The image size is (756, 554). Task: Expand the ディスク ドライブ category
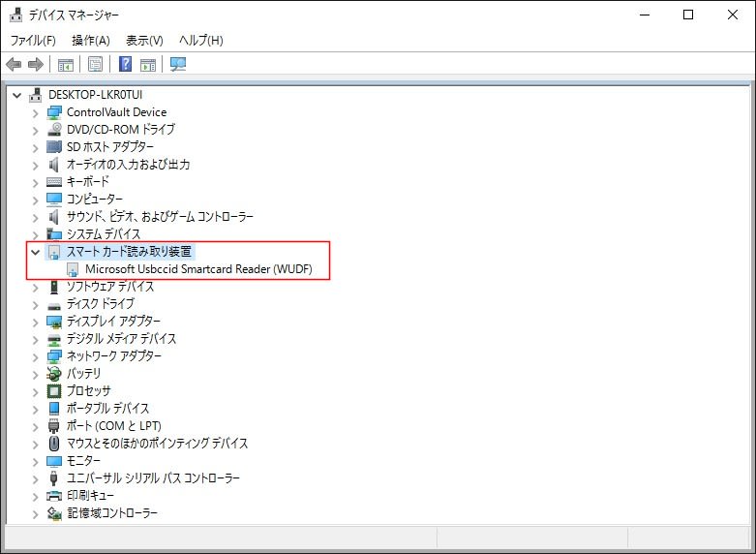tap(35, 304)
